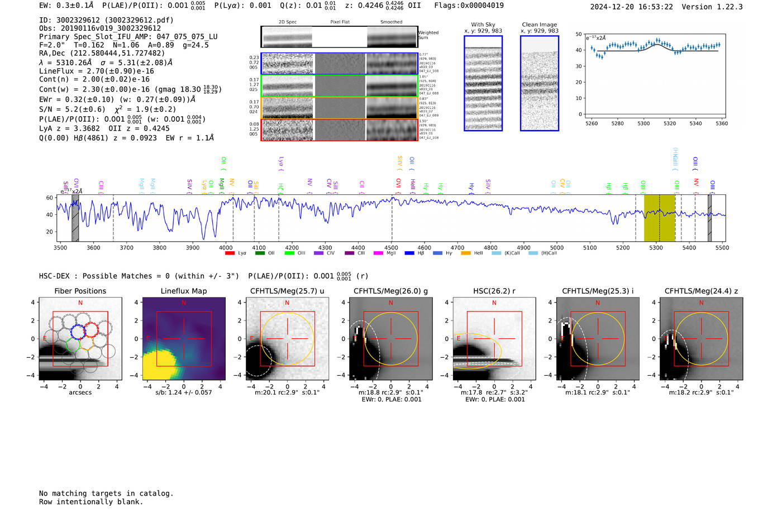
Task: Click the ID: 3002329612 text line
Action: (x=106, y=20)
